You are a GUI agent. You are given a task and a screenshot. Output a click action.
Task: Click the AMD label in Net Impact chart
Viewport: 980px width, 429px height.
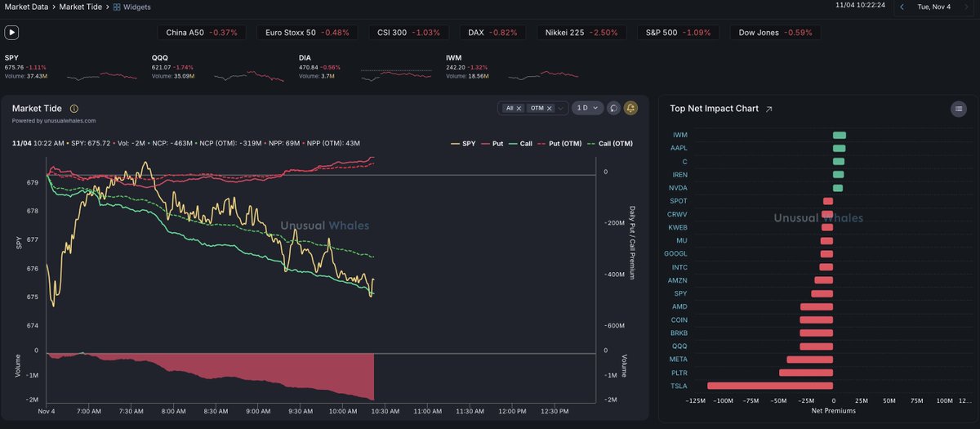click(679, 306)
